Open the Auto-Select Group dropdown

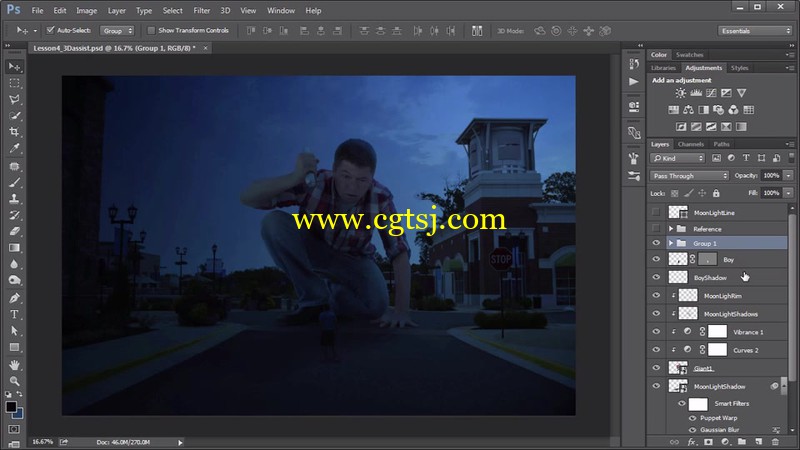pos(117,31)
